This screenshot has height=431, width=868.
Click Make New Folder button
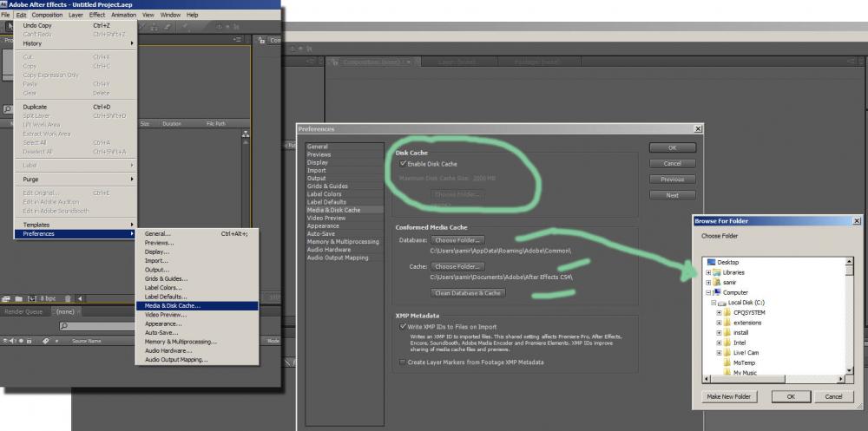click(729, 396)
